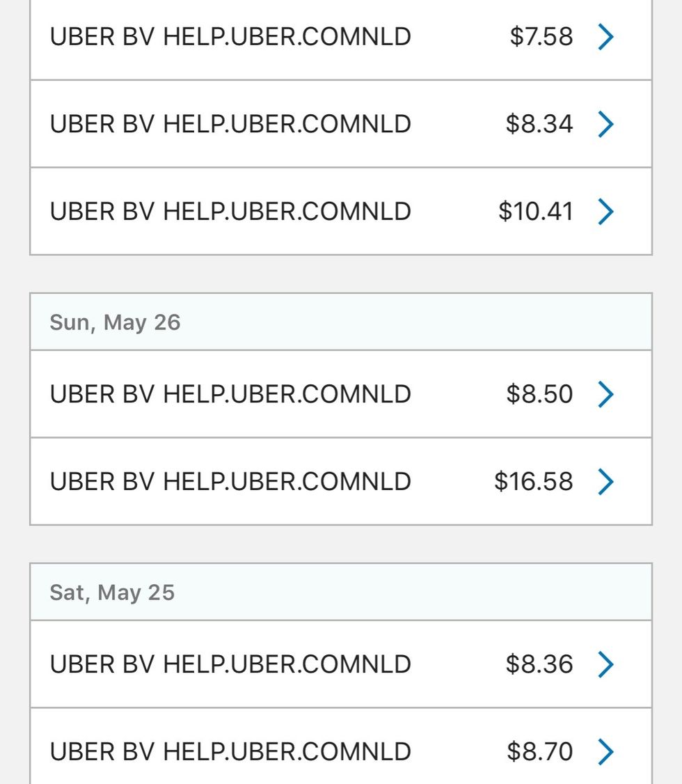Image resolution: width=682 pixels, height=784 pixels.
Task: Click Uber merchant label on the $10.41 row
Action: 230,211
